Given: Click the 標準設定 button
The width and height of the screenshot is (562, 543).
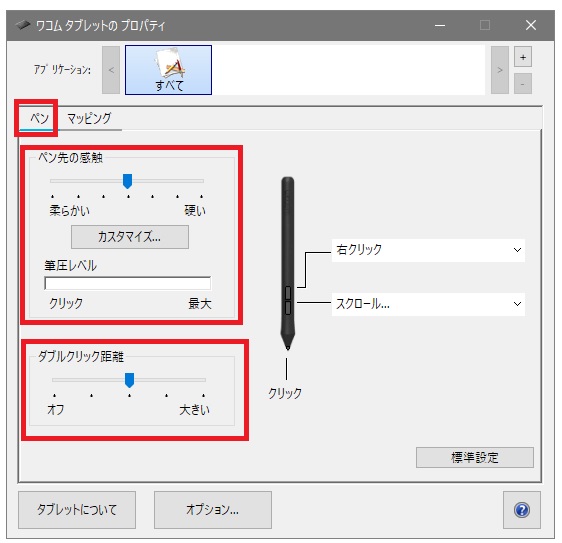Looking at the screenshot, I should [475, 457].
